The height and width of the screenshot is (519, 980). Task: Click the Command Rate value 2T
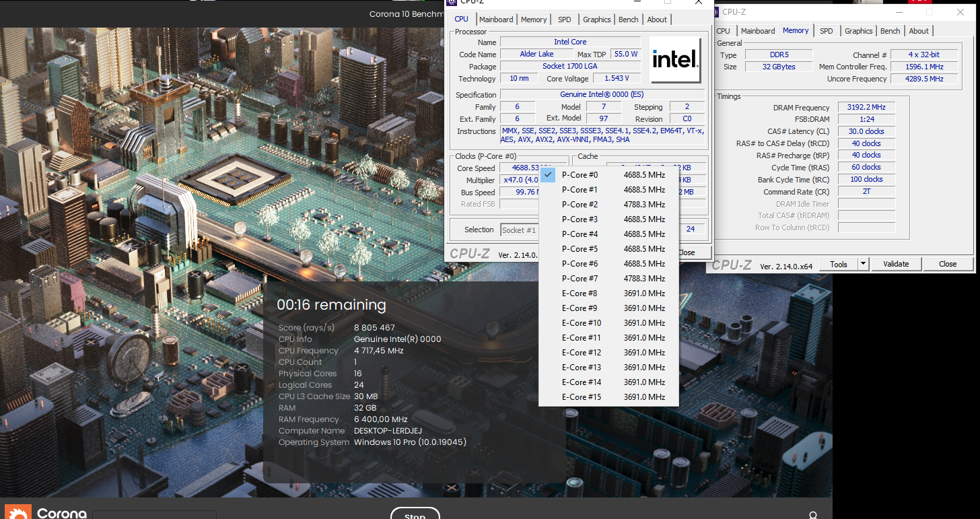(866, 191)
